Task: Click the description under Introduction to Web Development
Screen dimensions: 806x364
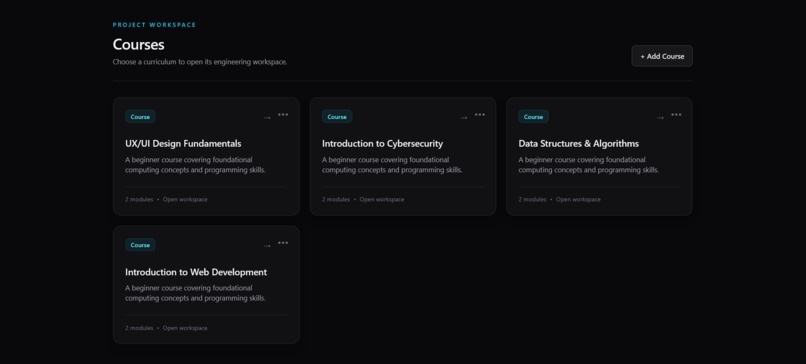Action: (x=195, y=294)
